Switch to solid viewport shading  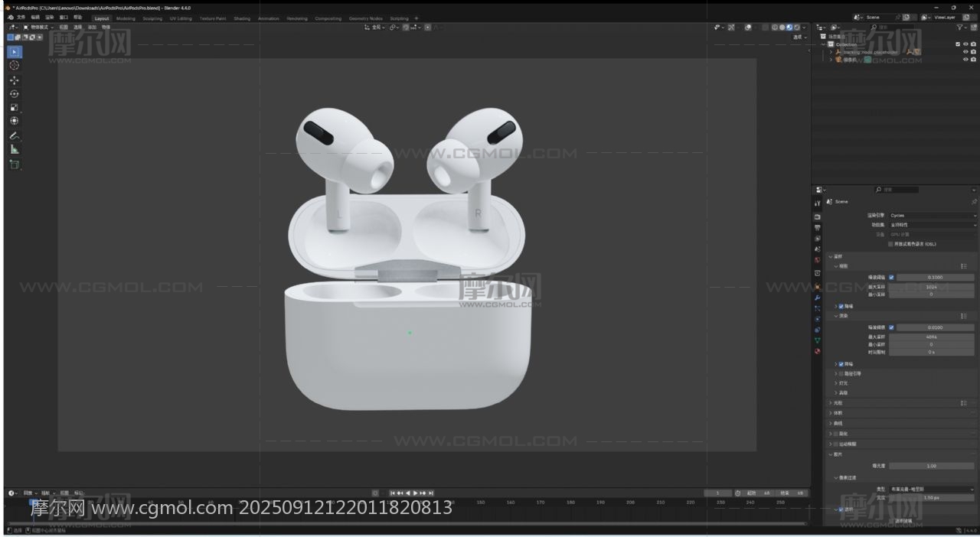[782, 28]
